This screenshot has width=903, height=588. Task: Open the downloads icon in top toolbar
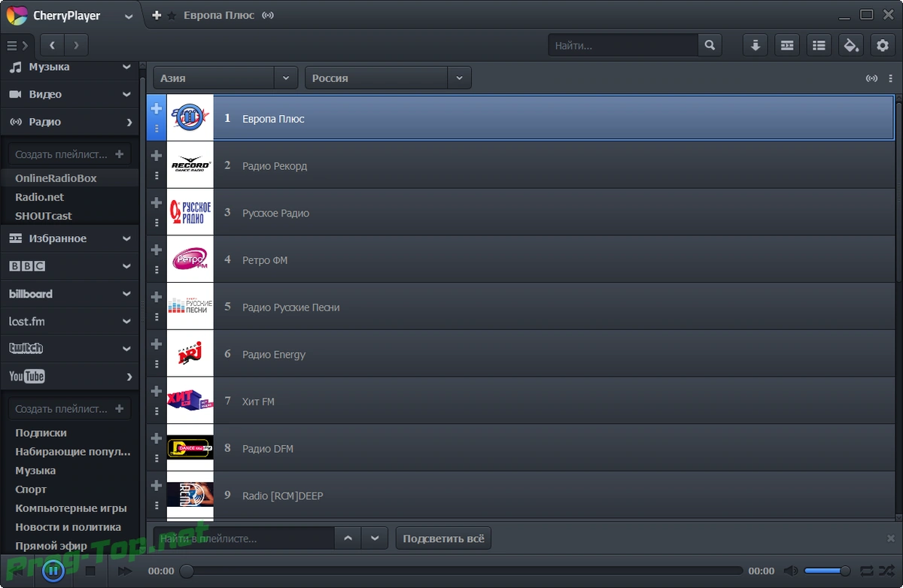[755, 45]
